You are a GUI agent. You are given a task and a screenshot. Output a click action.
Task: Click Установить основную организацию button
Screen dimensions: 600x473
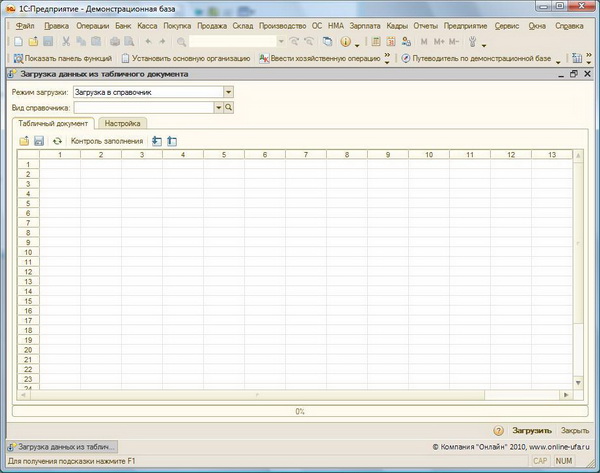point(186,58)
